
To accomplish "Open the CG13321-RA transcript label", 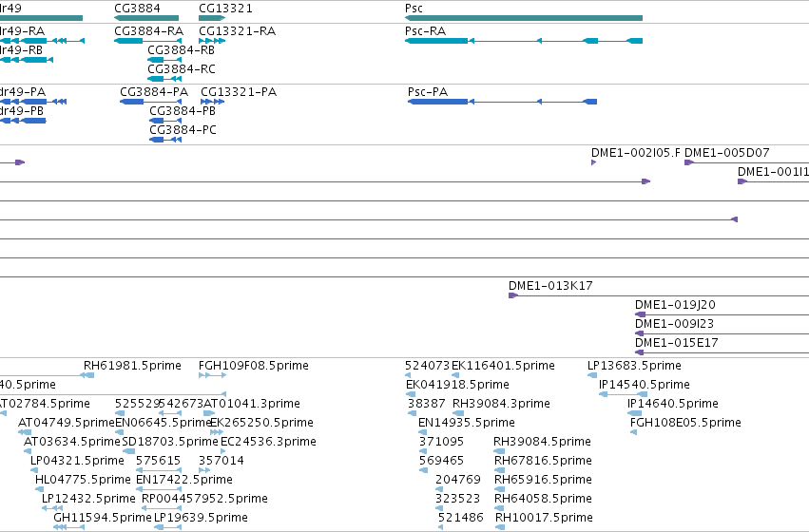I will click(x=238, y=31).
